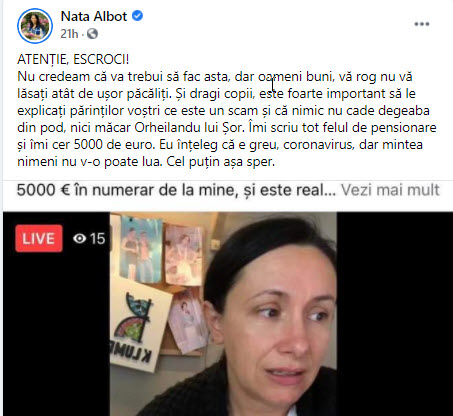Click the viewer count number 15
This screenshot has height=416, width=453.
pos(97,239)
